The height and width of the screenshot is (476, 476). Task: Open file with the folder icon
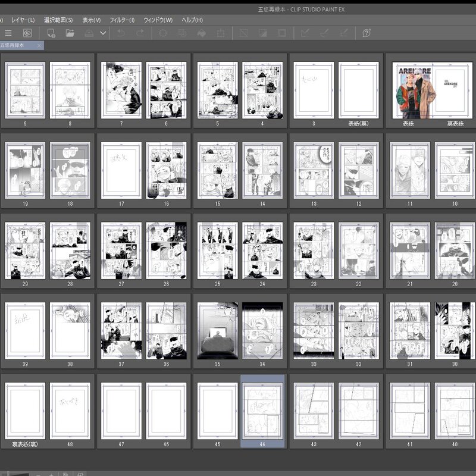click(x=70, y=33)
